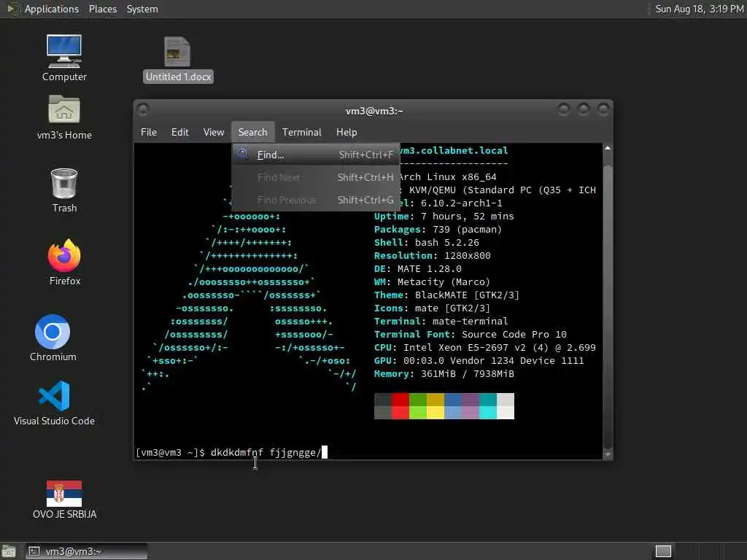Click the yellow color block in neofetch
Image resolution: width=747 pixels, height=560 pixels.
[x=436, y=405]
